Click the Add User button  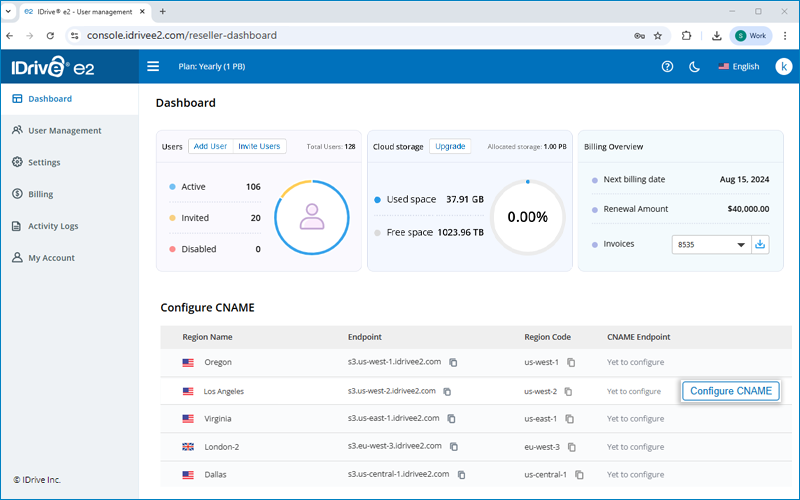pos(210,146)
